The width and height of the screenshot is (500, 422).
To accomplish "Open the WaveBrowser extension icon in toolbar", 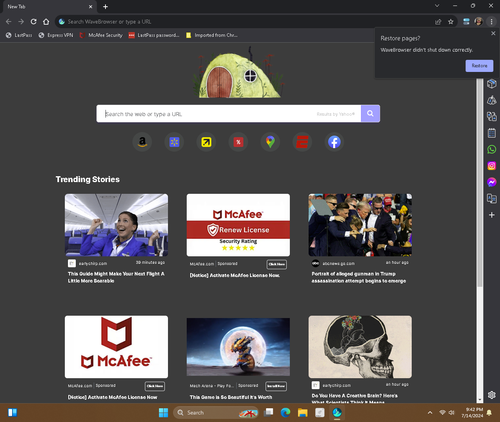I will [466, 22].
